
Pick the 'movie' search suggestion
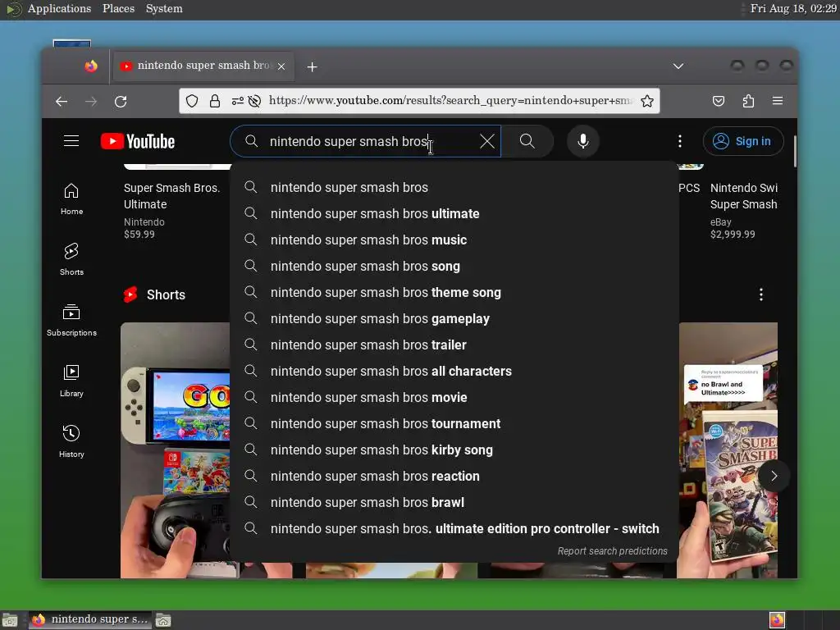tap(454, 398)
